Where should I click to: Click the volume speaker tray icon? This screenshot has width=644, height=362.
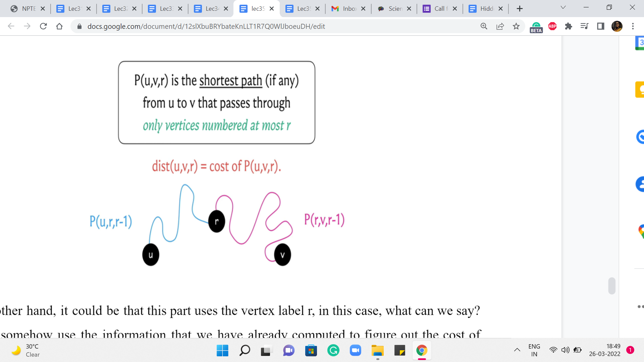coord(565,350)
